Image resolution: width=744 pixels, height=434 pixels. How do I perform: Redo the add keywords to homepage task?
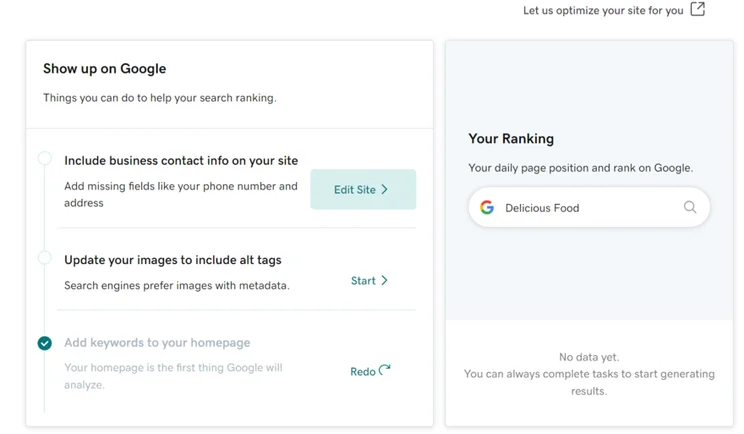tap(370, 371)
